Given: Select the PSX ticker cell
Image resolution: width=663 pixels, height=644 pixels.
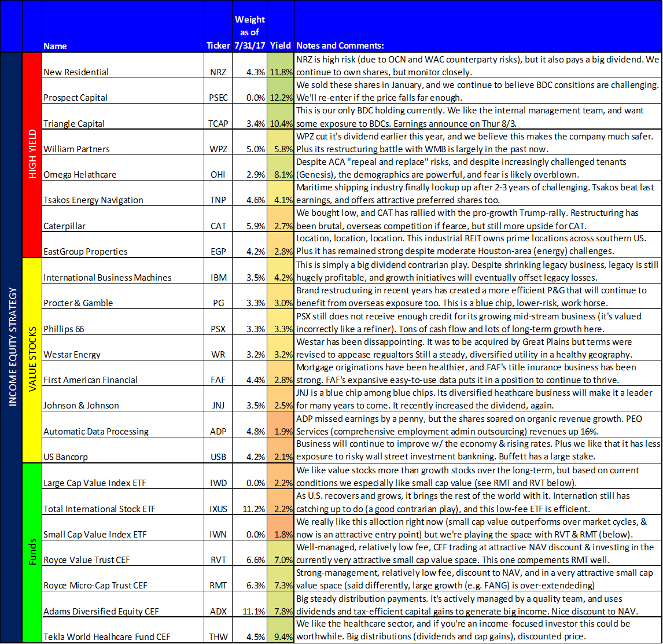Looking at the screenshot, I should click(x=218, y=322).
